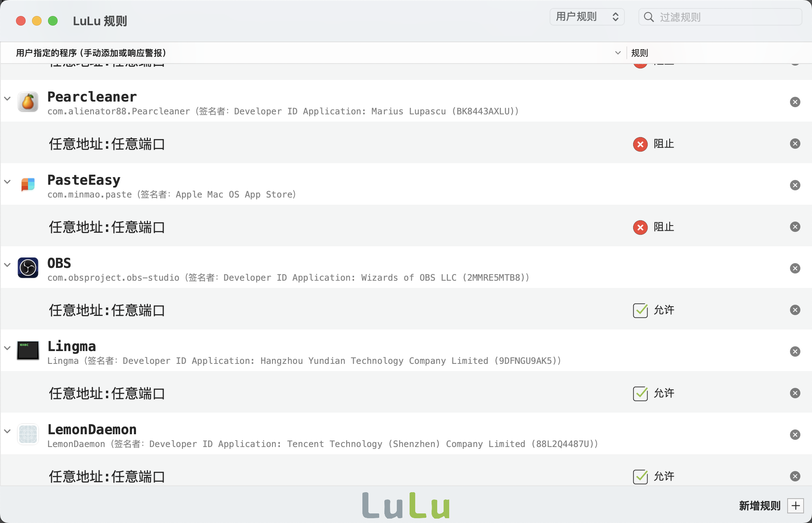812x523 pixels.
Task: Select the Pearcleaner program name
Action: [92, 97]
